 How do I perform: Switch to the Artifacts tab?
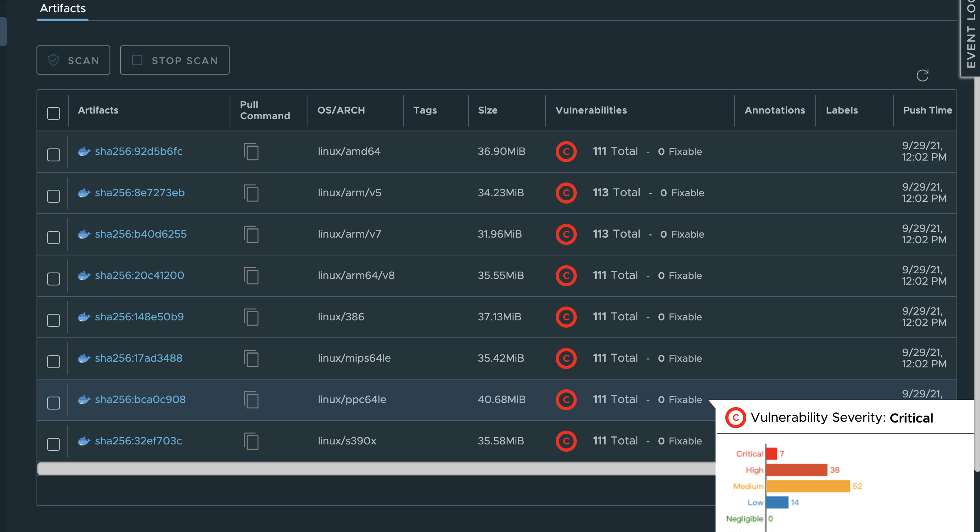(x=62, y=8)
